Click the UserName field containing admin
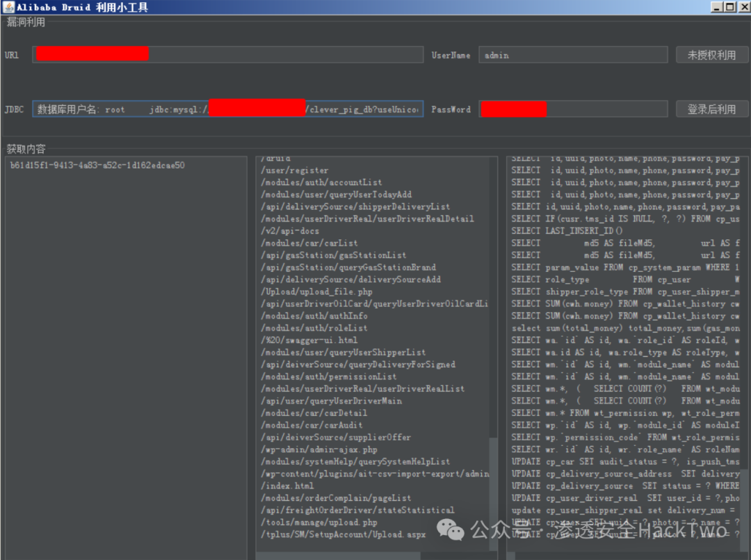 point(573,55)
